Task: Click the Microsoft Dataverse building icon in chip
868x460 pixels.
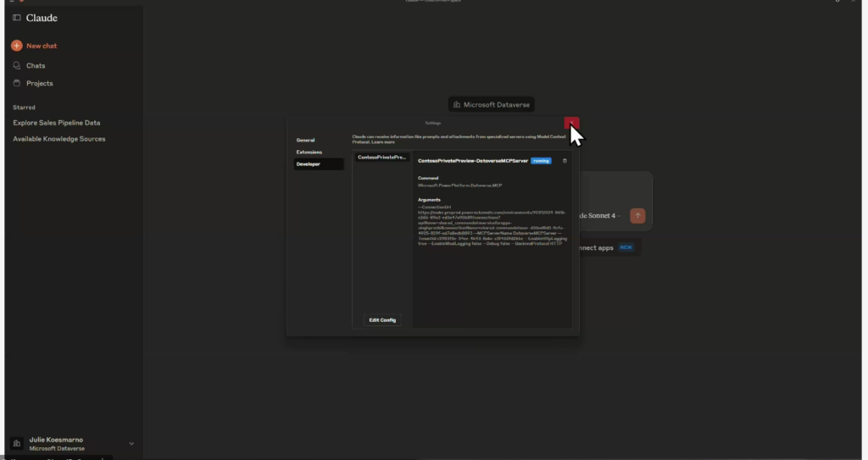Action: 457,104
